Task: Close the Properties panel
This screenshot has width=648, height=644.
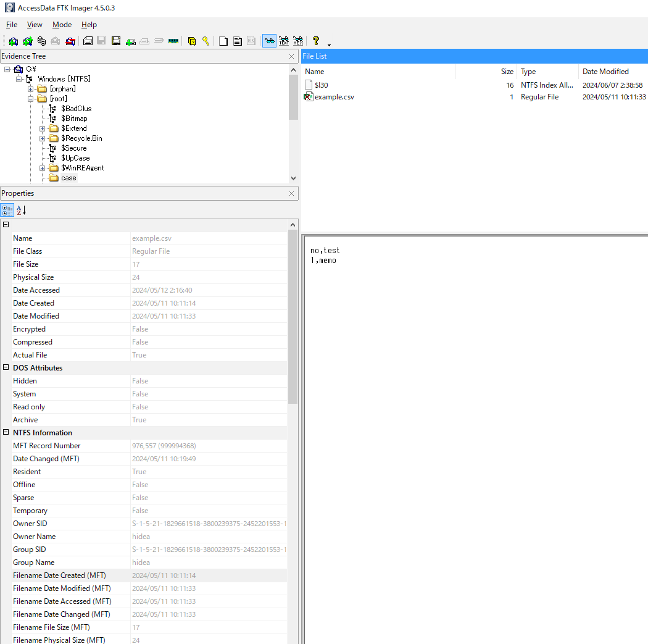Action: pyautogui.click(x=291, y=193)
